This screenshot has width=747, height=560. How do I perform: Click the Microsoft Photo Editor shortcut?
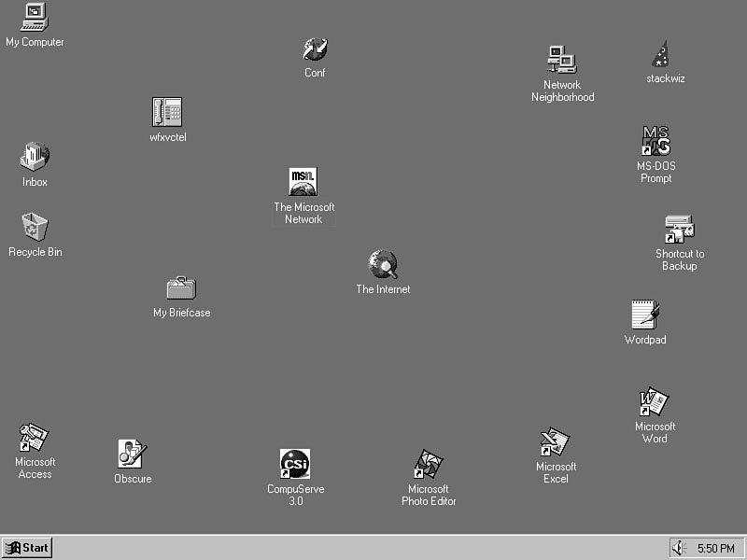[429, 464]
